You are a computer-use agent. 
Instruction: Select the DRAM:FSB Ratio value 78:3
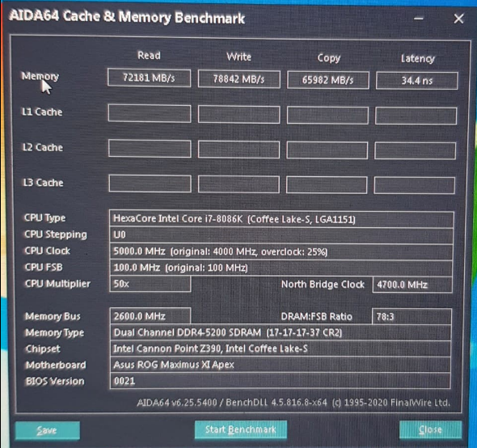click(412, 317)
